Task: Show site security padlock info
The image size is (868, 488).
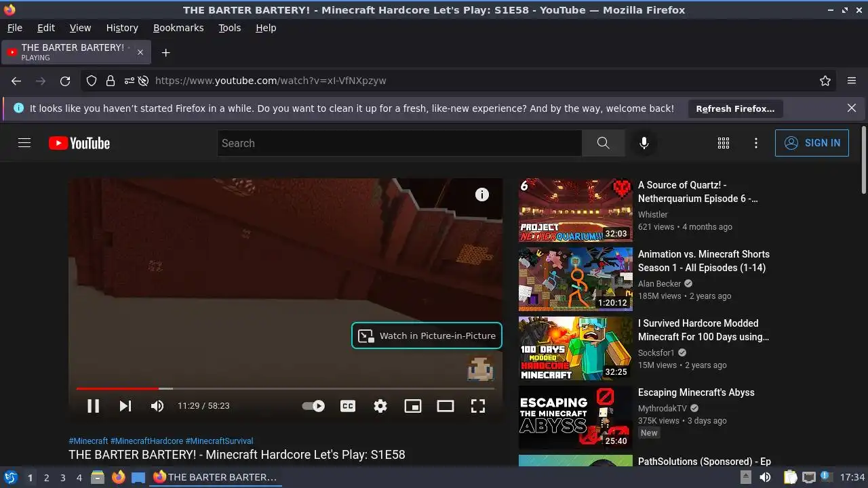Action: click(x=111, y=81)
